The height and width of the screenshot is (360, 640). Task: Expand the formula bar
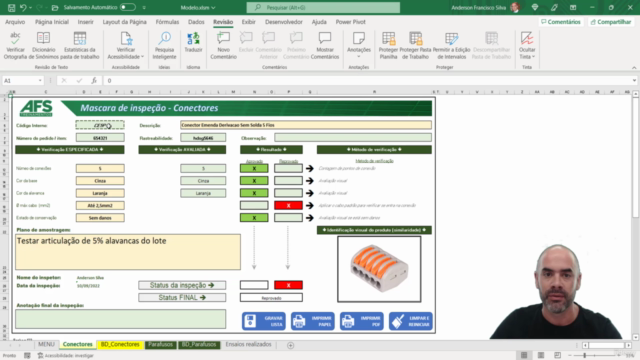(634, 81)
